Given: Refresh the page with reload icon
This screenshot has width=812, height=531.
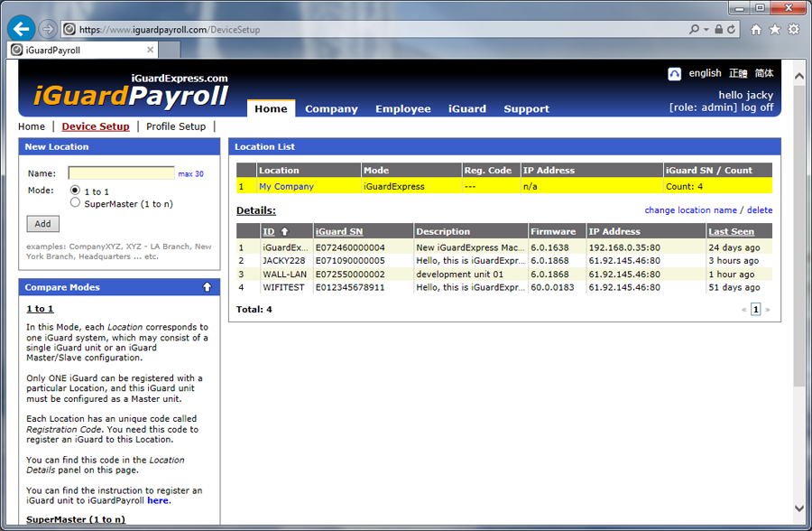Looking at the screenshot, I should tap(731, 29).
